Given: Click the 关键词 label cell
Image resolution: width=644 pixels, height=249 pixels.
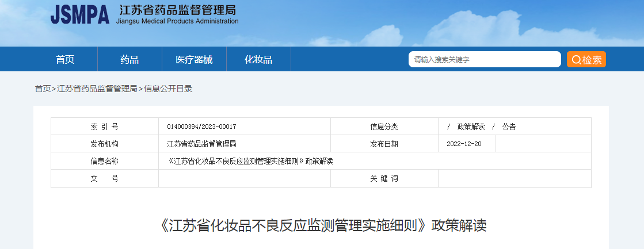Looking at the screenshot, I should [384, 178].
